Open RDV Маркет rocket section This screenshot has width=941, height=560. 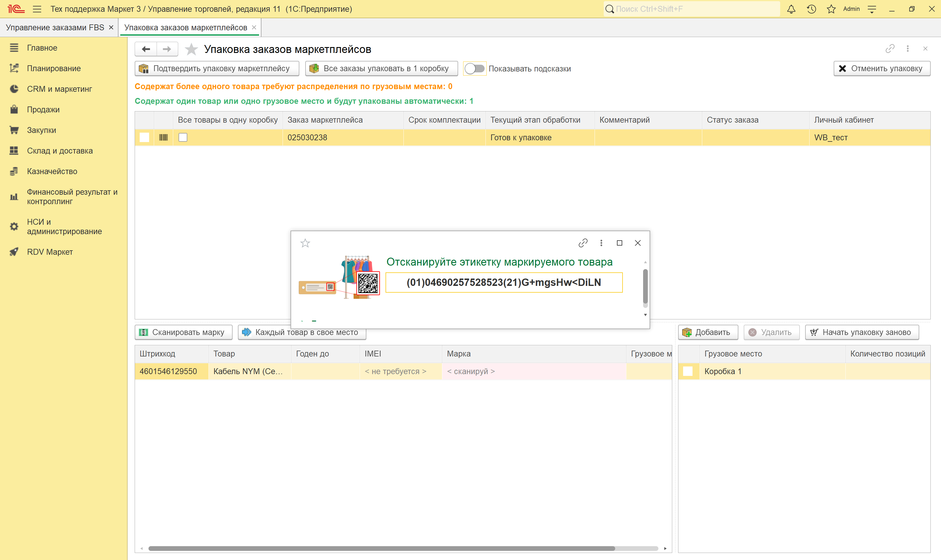[49, 252]
